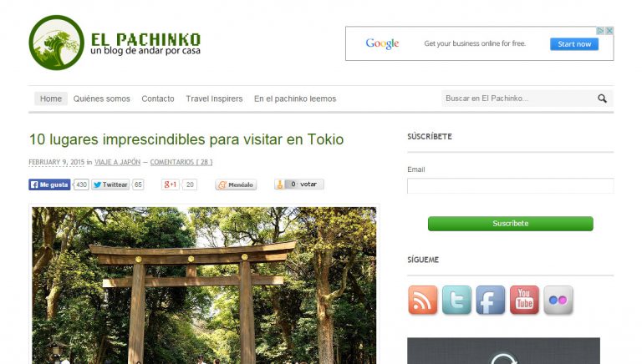Open the RSS feed icon
Image resolution: width=642 pixels, height=364 pixels.
[422, 301]
